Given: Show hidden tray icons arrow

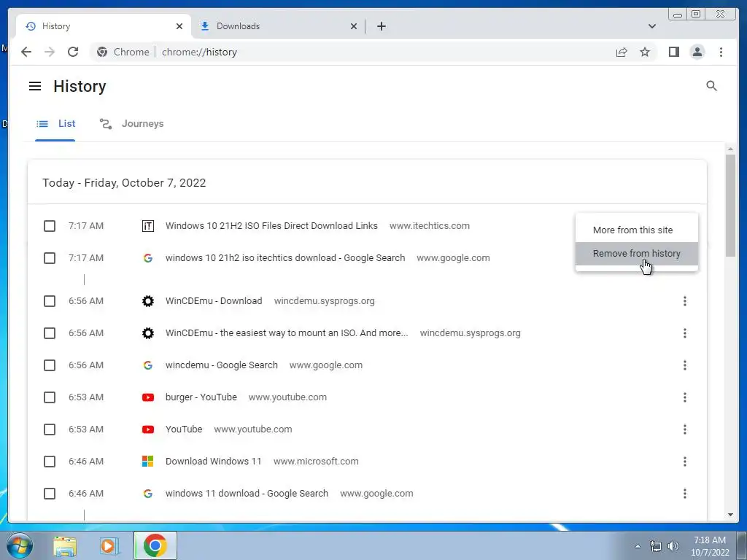Looking at the screenshot, I should tap(638, 546).
